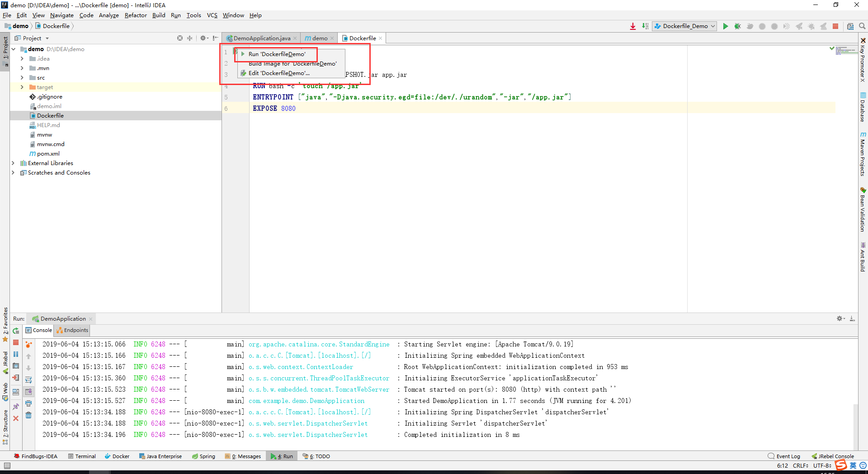This screenshot has width=868, height=474.
Task: Switch to Endpoints tab in Run panel
Action: [x=72, y=331]
